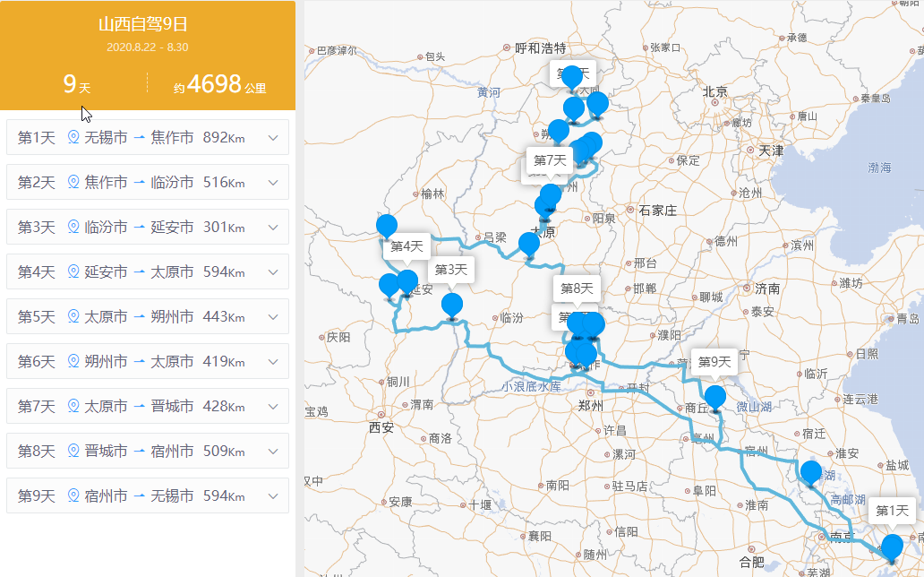Expand the 第4天 延安市 to 太原市 chevron
The height and width of the screenshot is (577, 924).
point(273,272)
